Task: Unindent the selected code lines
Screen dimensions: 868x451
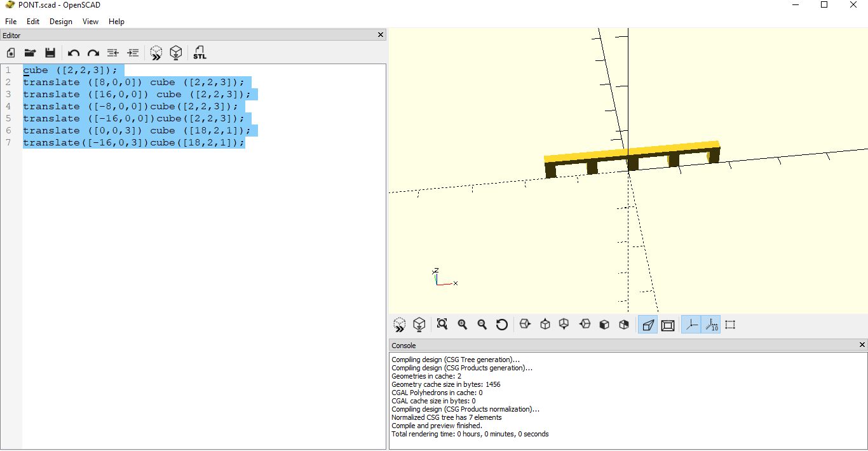Action: point(113,53)
